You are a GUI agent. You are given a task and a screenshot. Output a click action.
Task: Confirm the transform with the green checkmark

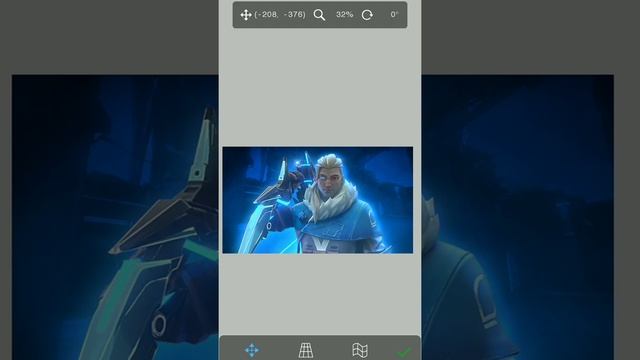coord(404,352)
